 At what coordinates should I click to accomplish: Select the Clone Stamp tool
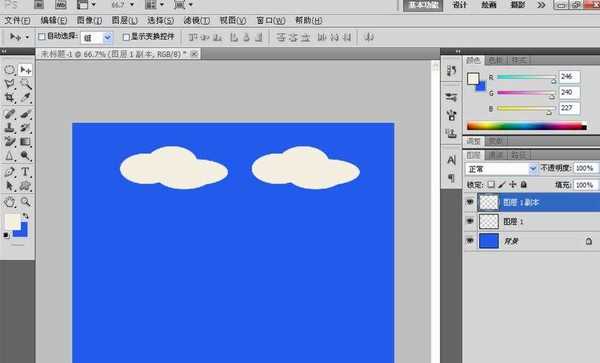(x=10, y=128)
